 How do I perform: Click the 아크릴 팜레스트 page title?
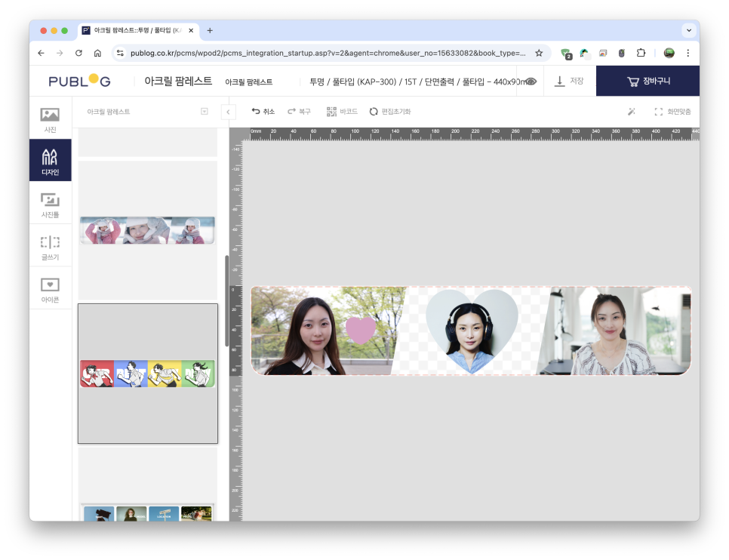click(178, 81)
